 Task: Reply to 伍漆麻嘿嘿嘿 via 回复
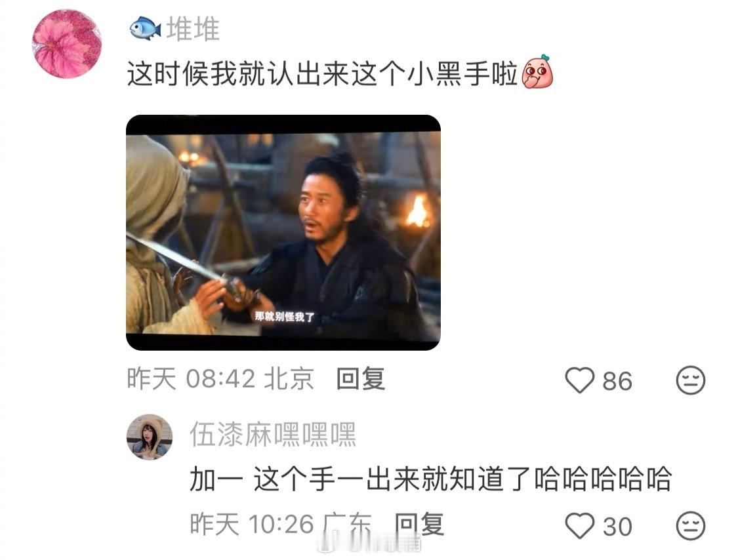[x=419, y=524]
